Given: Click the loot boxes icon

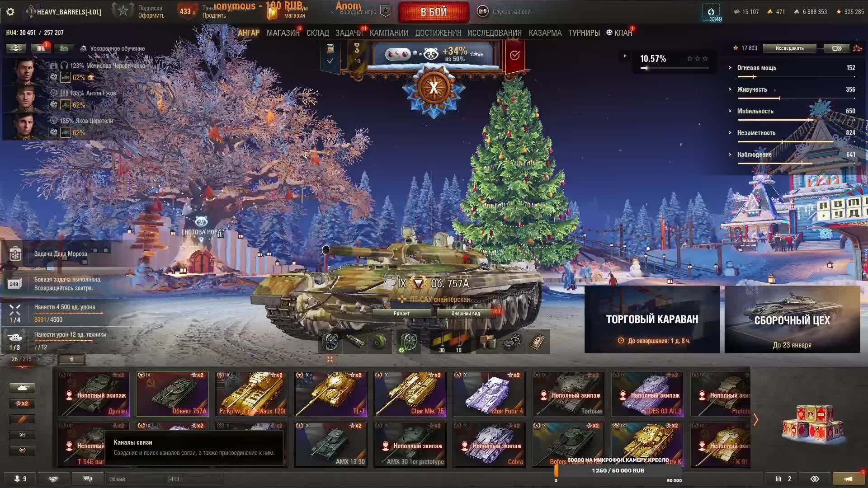Looking at the screenshot, I should coord(813,425).
